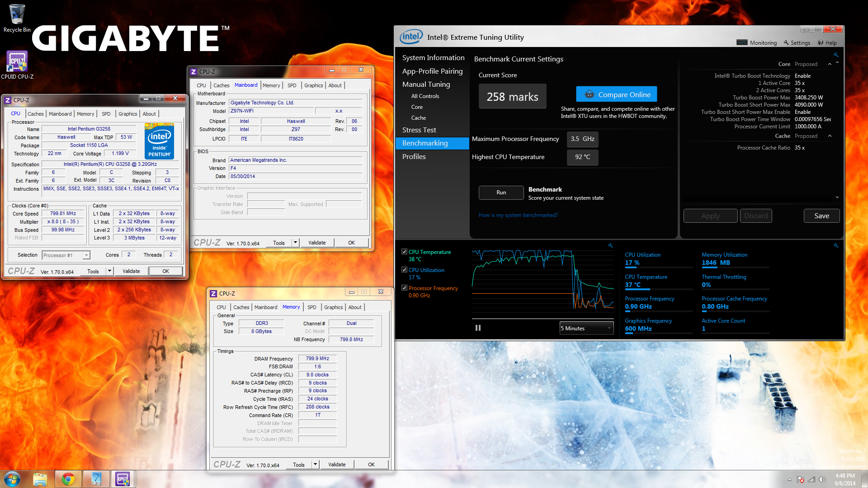Open System Information in XTU sidebar
The height and width of the screenshot is (488, 868).
(x=433, y=57)
